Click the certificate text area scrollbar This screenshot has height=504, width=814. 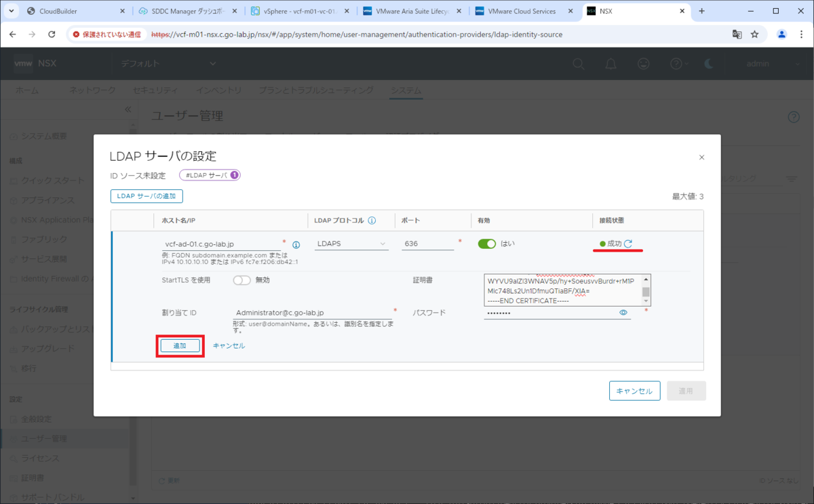(x=646, y=290)
